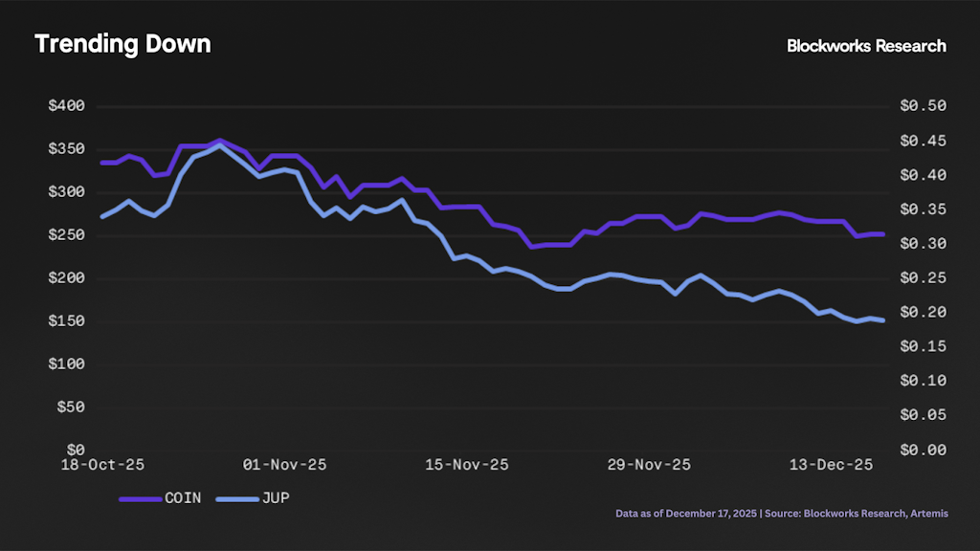Viewport: 980px width, 551px height.
Task: Click the right end of the COIN line
Action: pos(882,234)
